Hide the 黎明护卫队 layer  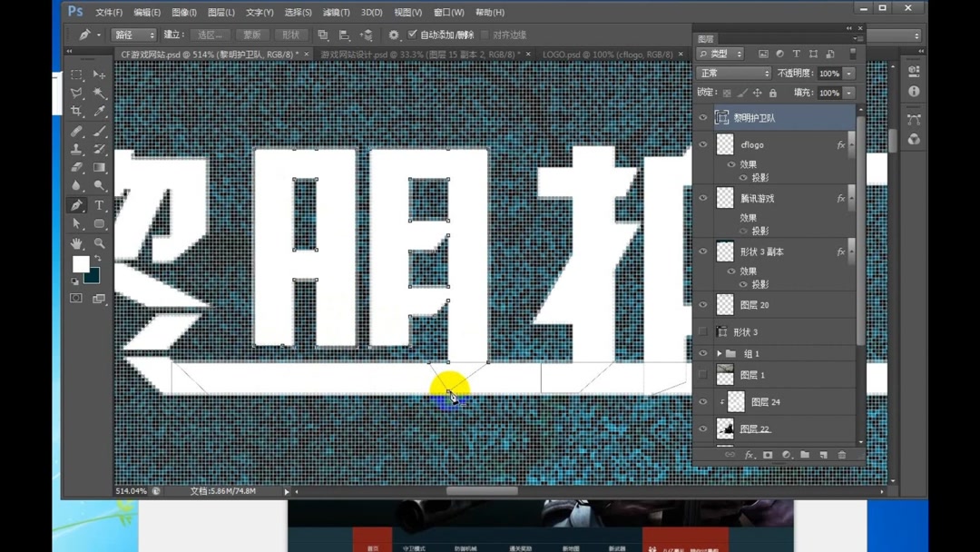(703, 117)
